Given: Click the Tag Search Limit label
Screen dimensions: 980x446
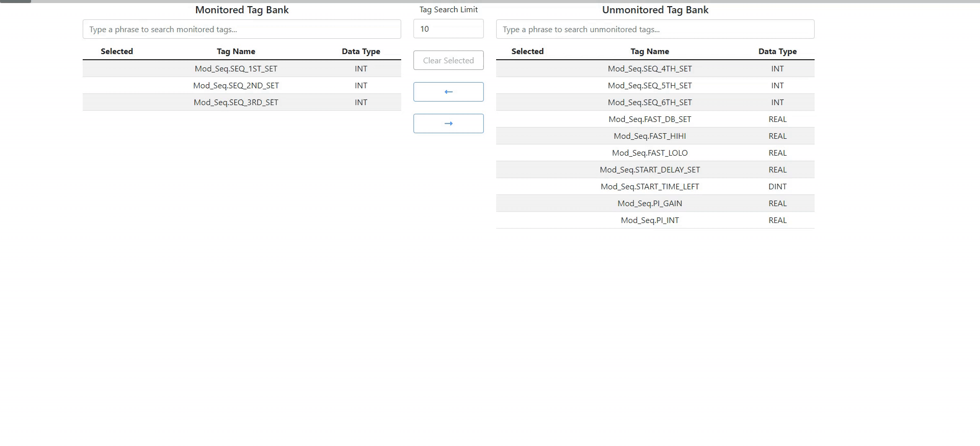Looking at the screenshot, I should click(449, 9).
